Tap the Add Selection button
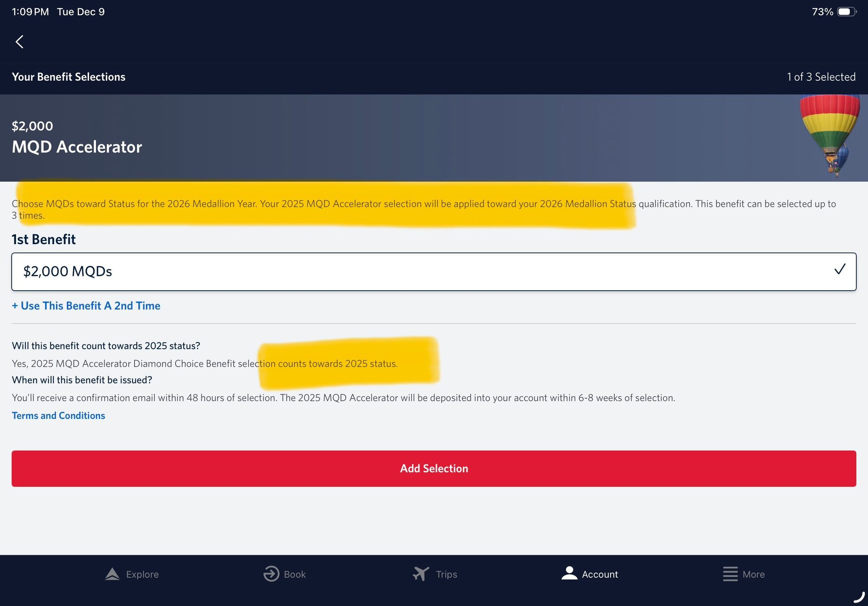868x606 pixels. [434, 468]
